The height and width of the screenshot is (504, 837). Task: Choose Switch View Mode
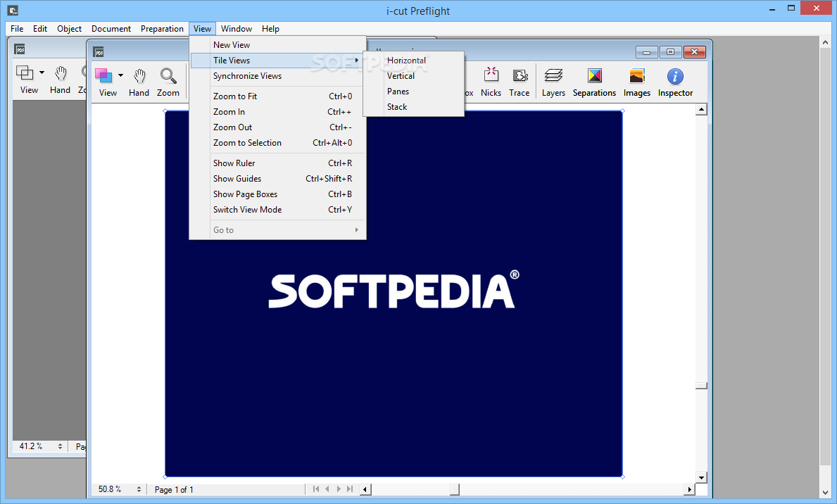click(x=277, y=209)
